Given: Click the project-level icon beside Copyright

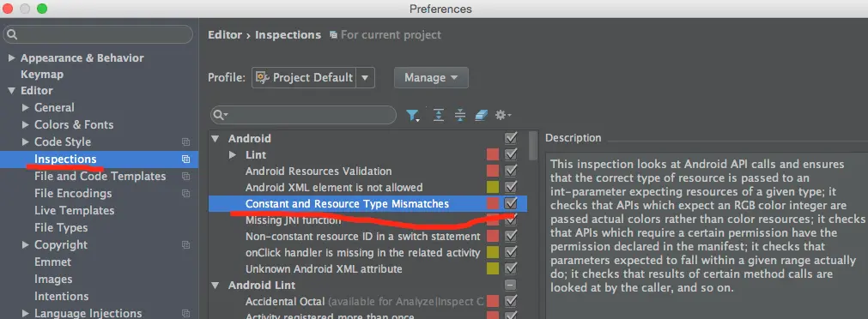Looking at the screenshot, I should [x=186, y=245].
